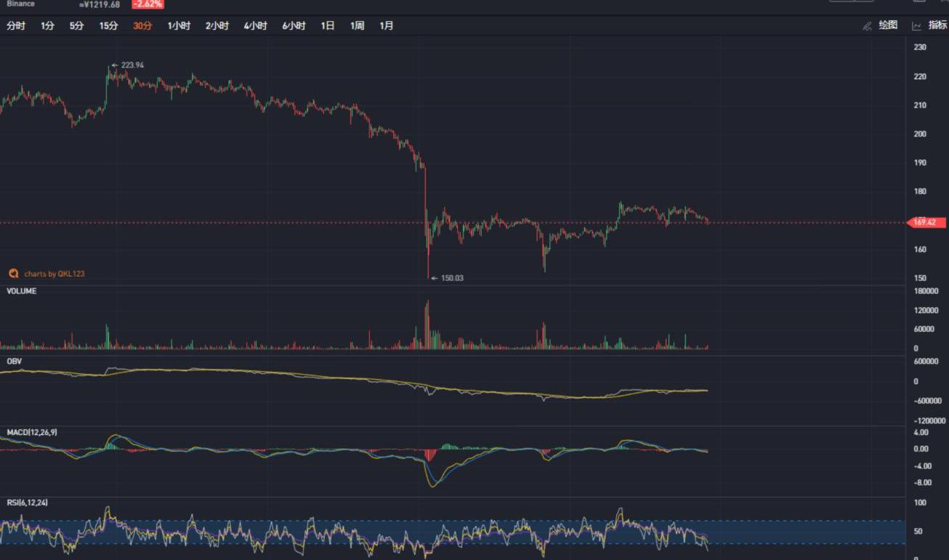Select the 1分 interval
Image resolution: width=949 pixels, height=560 pixels.
(47, 26)
